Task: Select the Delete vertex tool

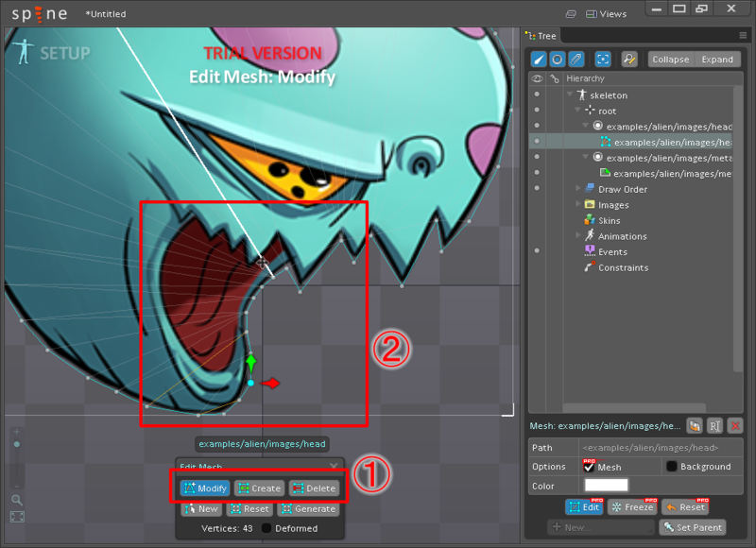Action: click(314, 488)
